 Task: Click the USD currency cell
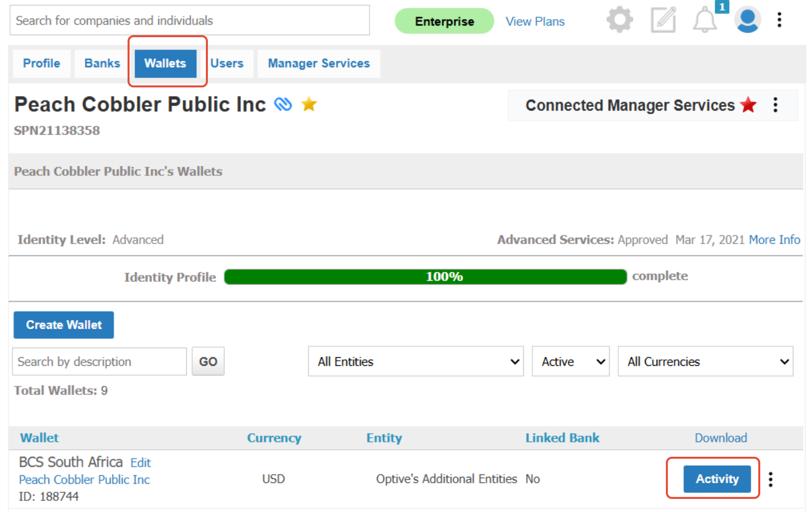(274, 479)
